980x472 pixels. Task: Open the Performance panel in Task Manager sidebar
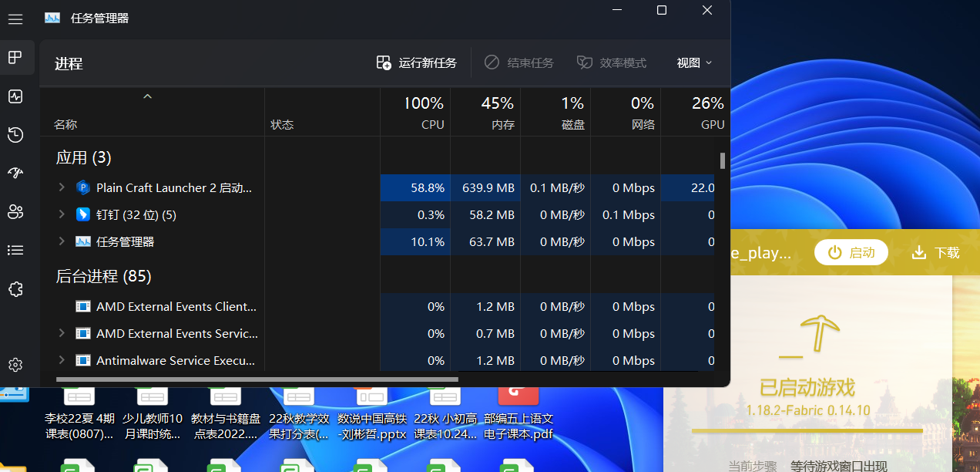[x=15, y=96]
